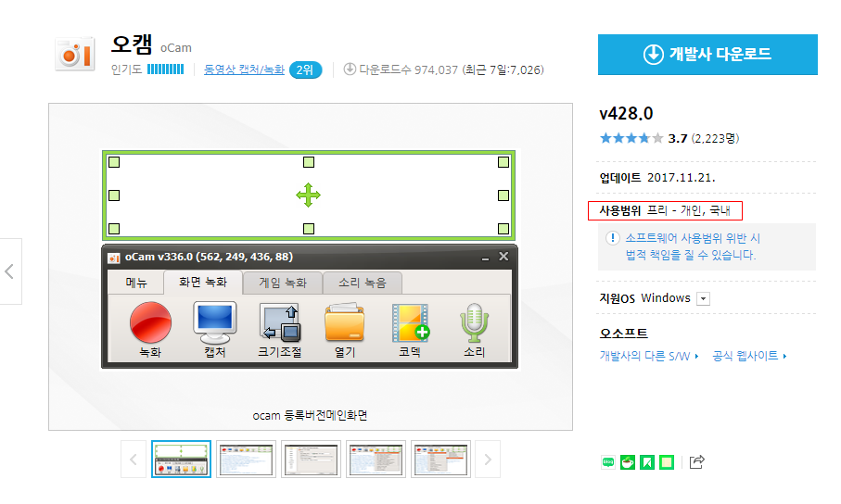The image size is (841, 504).
Task: Click the 3.7 star rating bar
Action: point(631,138)
